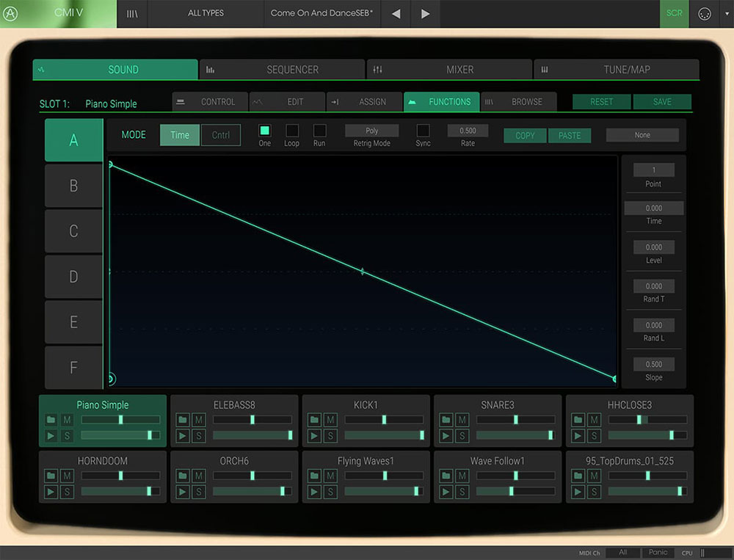
Task: Preview SNARE3 with its play icon
Action: click(x=446, y=435)
